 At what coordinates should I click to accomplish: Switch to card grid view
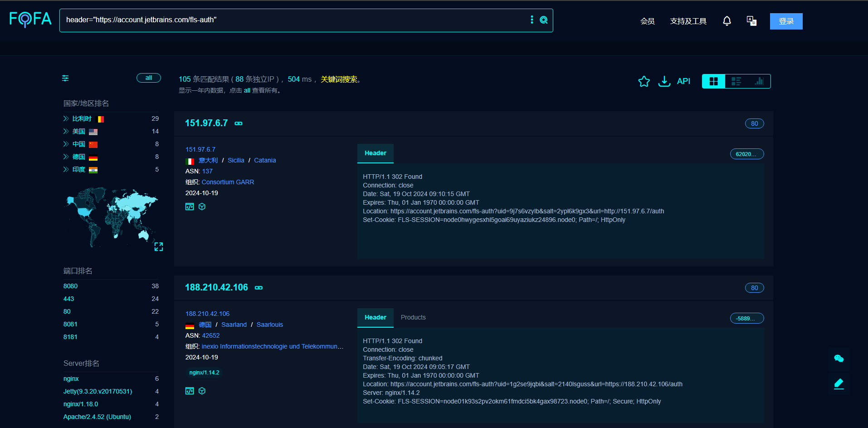point(714,81)
